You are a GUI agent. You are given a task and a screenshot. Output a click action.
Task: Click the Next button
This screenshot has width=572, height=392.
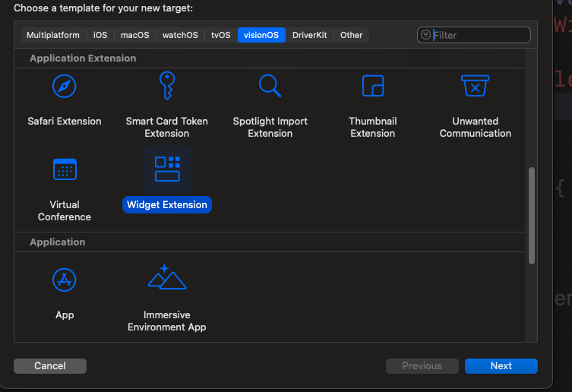[501, 365]
